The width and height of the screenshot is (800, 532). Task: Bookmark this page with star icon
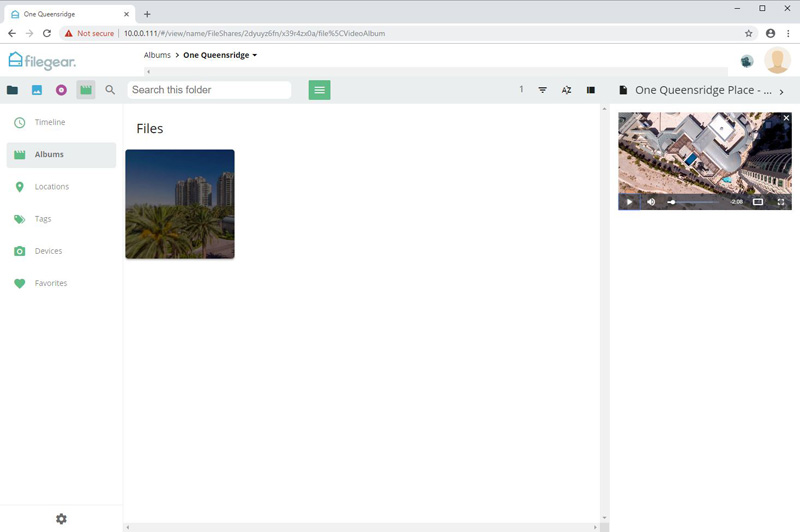(x=748, y=33)
